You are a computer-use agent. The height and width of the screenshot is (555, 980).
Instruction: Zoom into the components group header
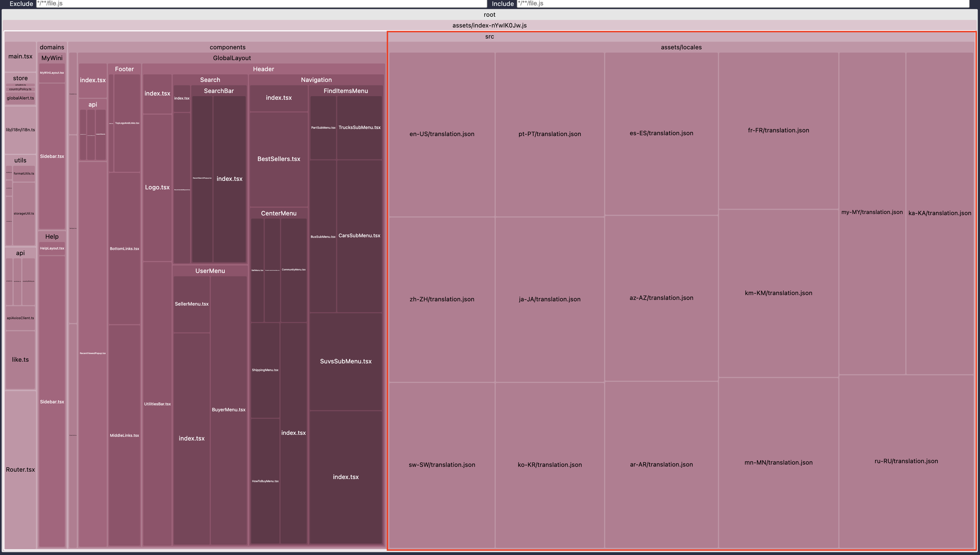point(227,47)
